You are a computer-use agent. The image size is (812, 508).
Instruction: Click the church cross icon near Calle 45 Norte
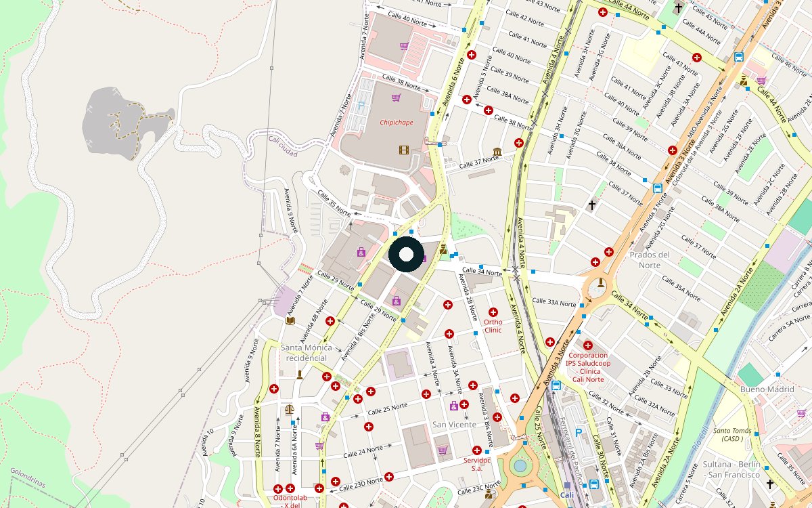(x=679, y=7)
